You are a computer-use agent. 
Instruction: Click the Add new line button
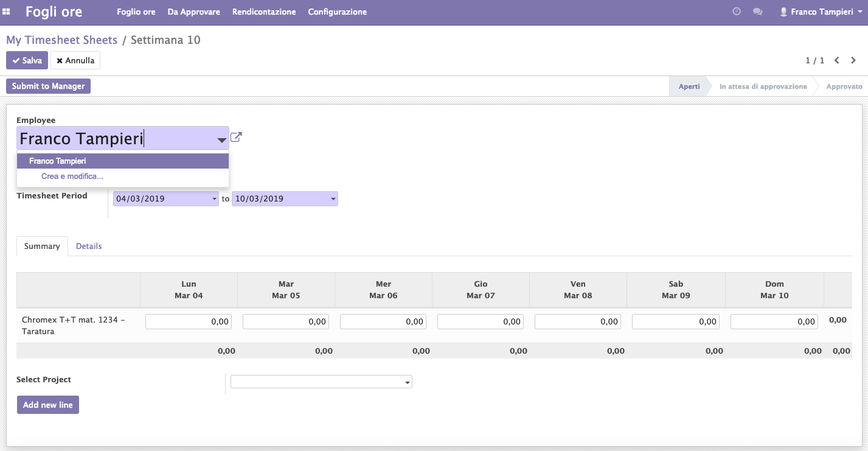click(48, 405)
